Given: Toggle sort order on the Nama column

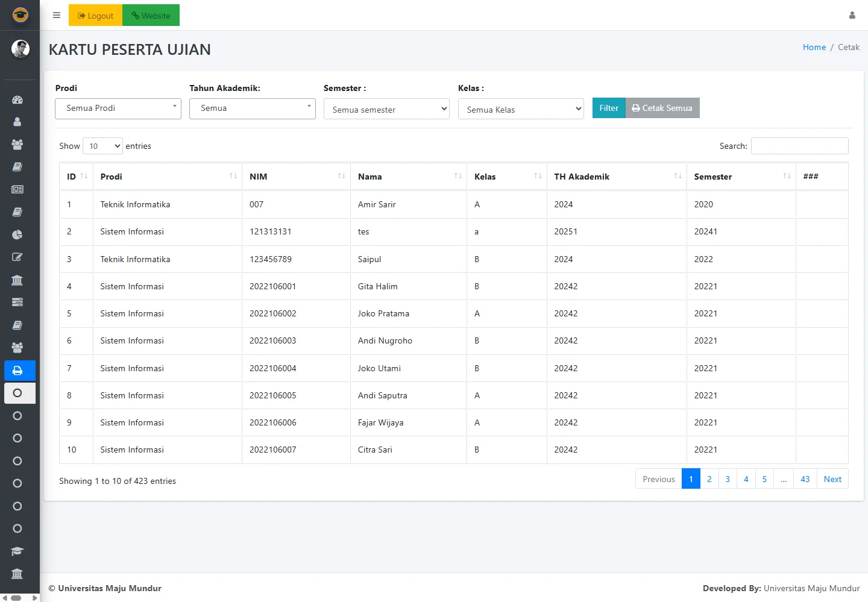Looking at the screenshot, I should (408, 177).
